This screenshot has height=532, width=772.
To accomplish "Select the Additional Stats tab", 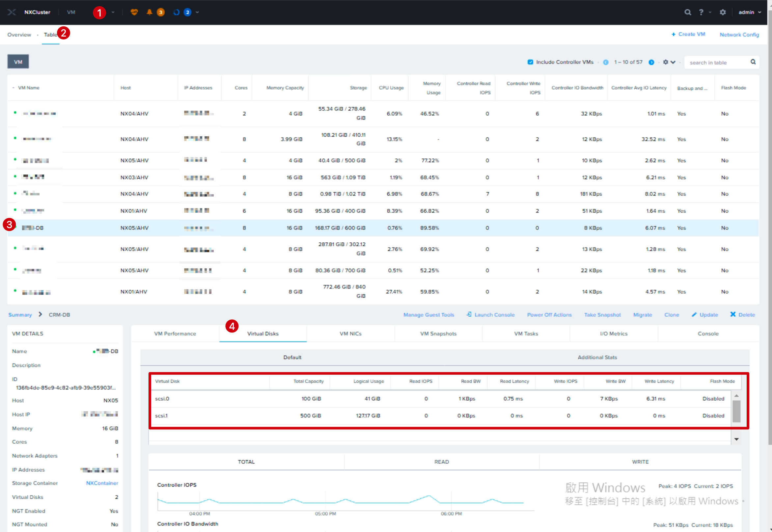I will click(597, 357).
